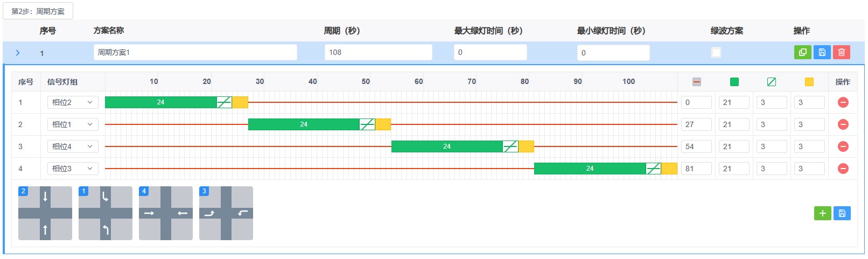Remove phase row 1 with red minus
This screenshot has width=868, height=259.
point(843,102)
